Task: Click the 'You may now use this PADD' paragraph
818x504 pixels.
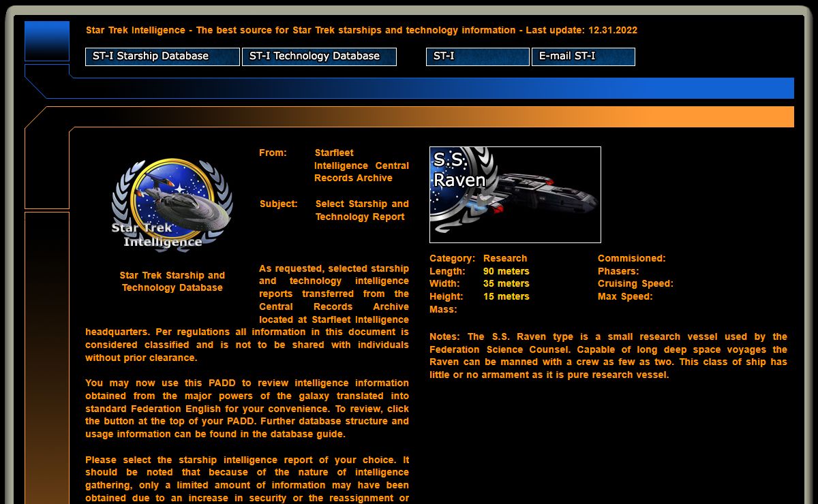Action: [x=247, y=409]
